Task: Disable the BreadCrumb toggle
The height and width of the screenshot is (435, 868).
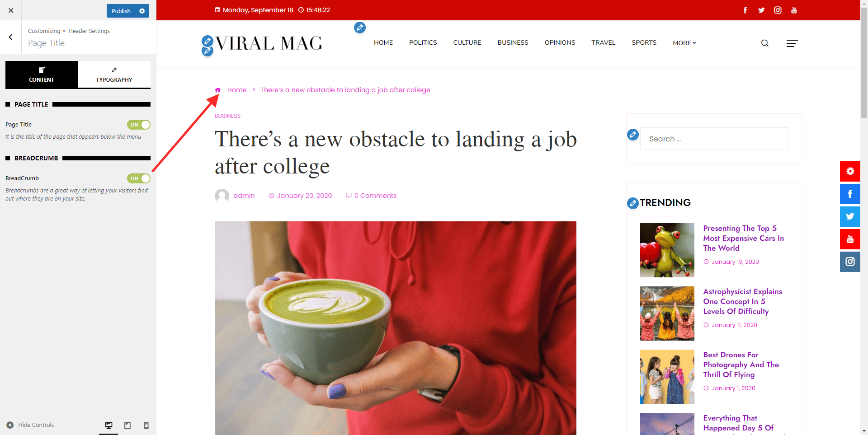Action: click(139, 178)
